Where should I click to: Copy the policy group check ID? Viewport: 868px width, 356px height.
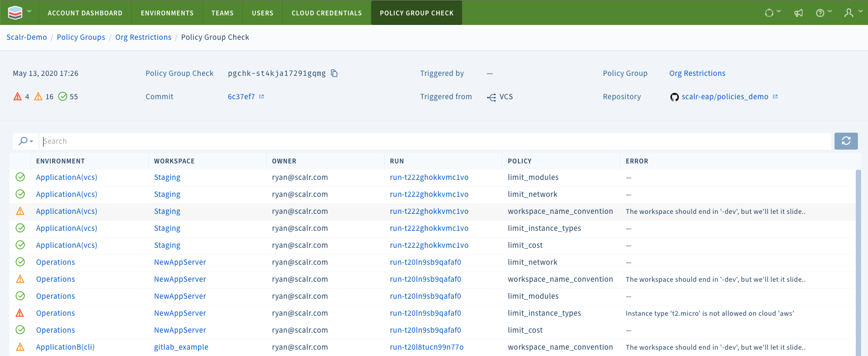(x=334, y=73)
